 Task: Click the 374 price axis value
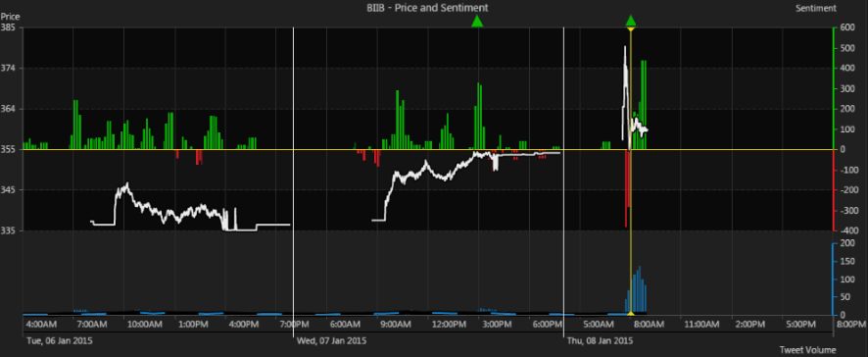pos(8,69)
